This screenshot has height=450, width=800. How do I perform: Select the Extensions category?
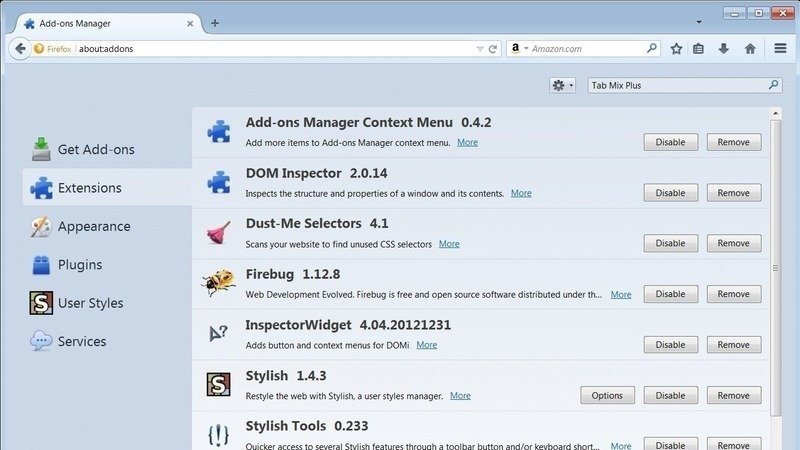(107, 188)
